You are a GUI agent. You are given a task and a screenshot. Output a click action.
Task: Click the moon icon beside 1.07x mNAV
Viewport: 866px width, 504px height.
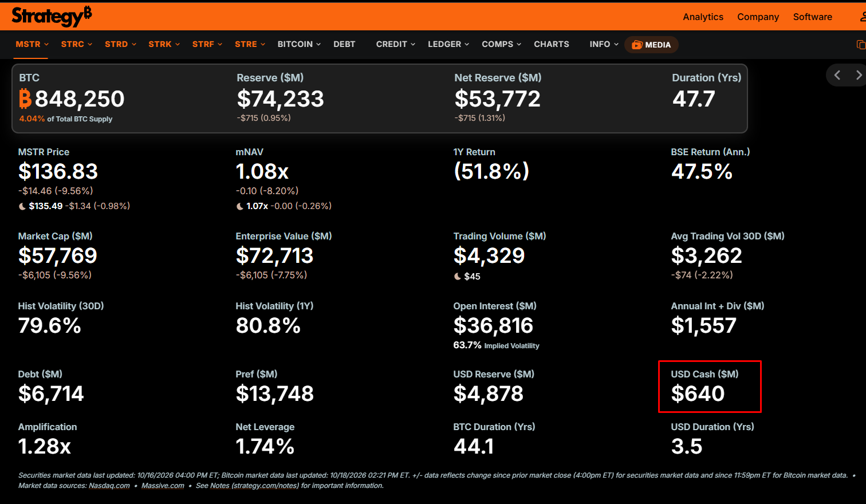[240, 206]
